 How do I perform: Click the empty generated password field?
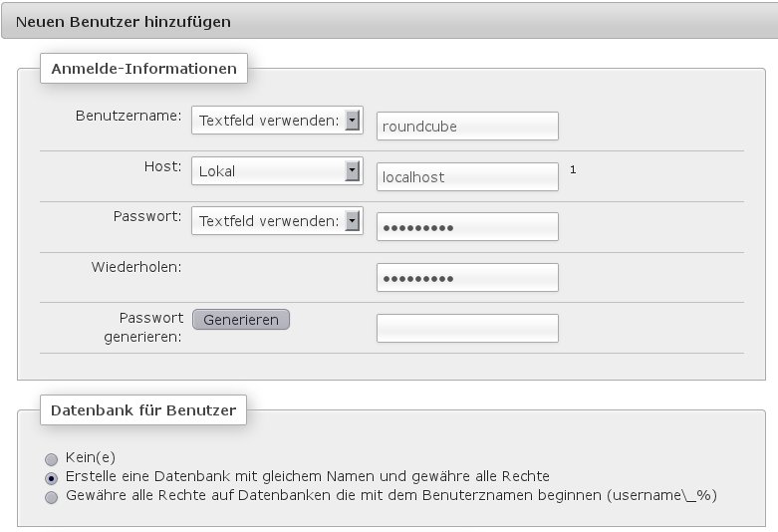467,329
